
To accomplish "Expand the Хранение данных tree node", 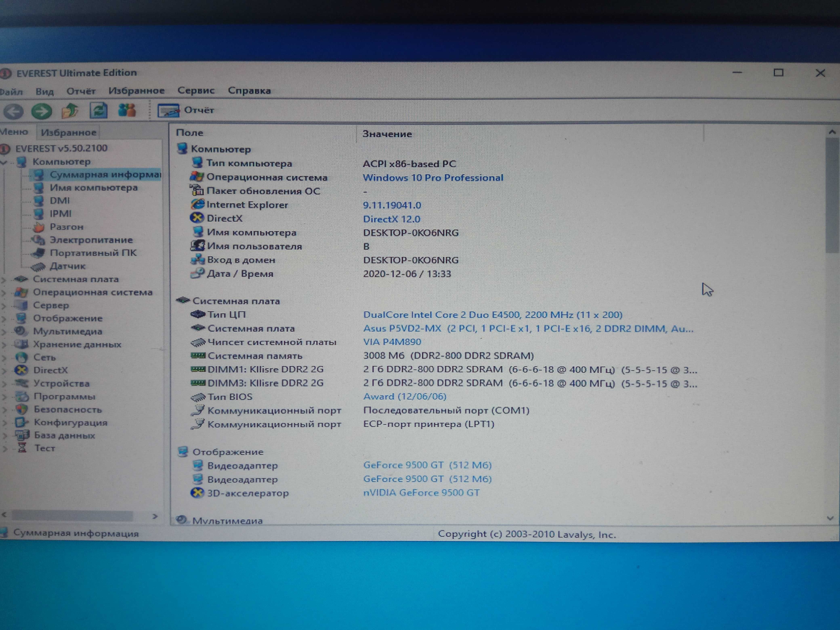I will pyautogui.click(x=4, y=345).
